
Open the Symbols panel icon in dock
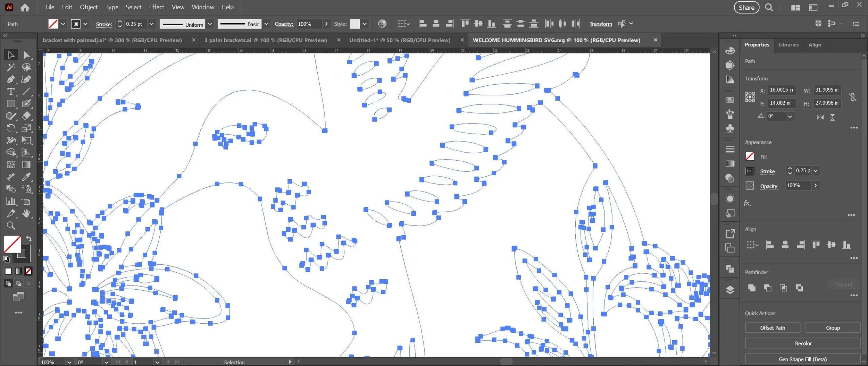[x=730, y=128]
